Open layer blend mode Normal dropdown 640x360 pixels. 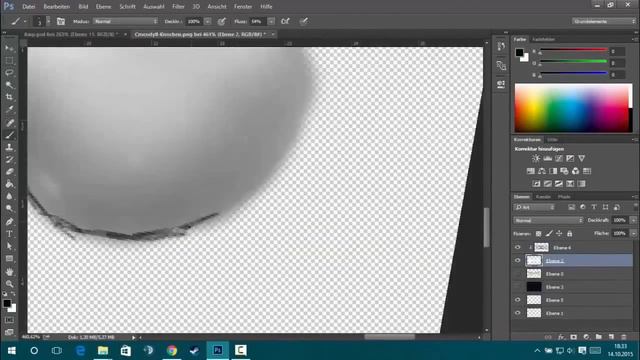548,220
